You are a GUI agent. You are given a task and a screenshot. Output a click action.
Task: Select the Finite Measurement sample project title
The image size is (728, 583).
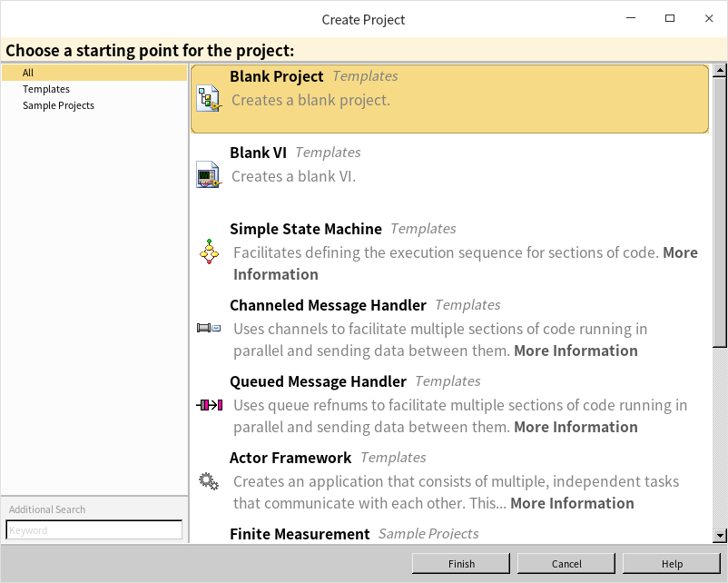300,534
